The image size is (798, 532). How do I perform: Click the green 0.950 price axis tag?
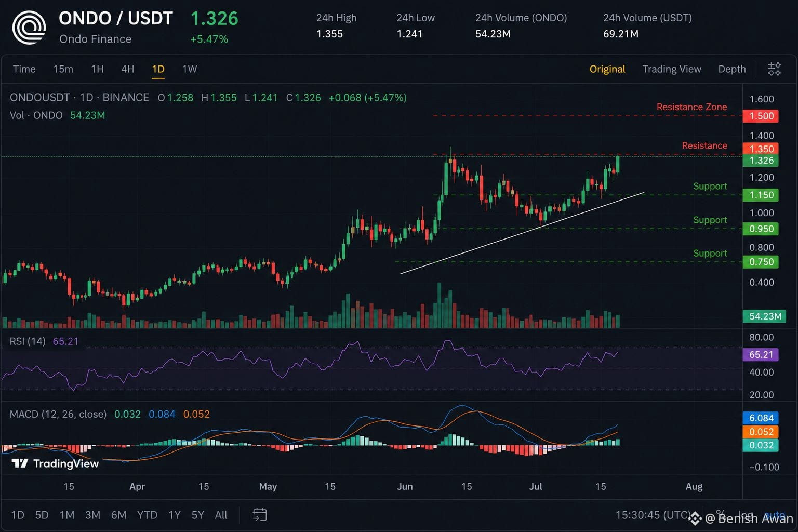tap(761, 229)
